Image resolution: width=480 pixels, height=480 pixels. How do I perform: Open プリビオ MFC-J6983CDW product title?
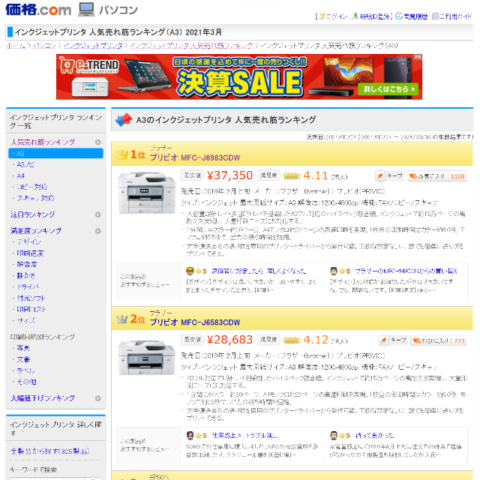(x=195, y=157)
